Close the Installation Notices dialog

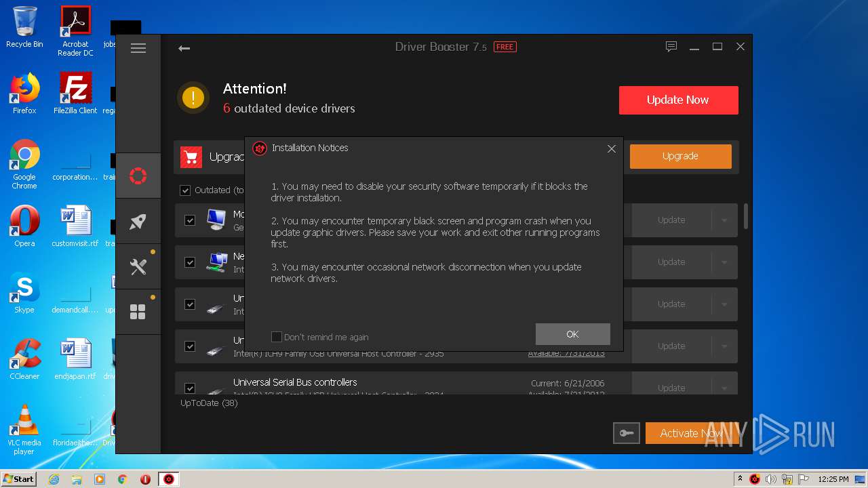click(612, 148)
